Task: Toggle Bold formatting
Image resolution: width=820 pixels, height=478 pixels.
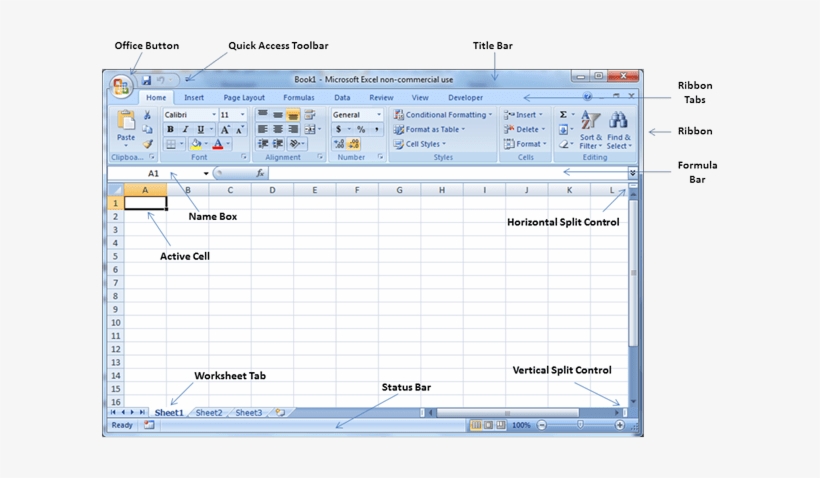Action: point(170,130)
